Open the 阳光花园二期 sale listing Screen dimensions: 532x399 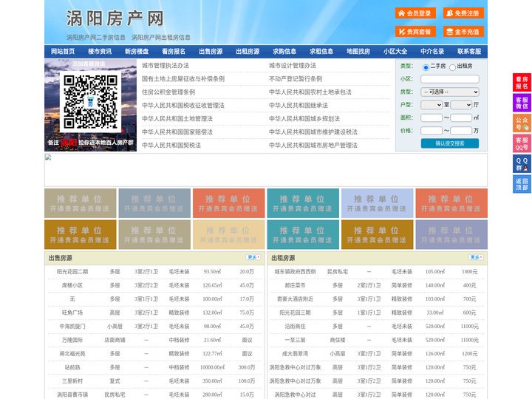tap(72, 271)
